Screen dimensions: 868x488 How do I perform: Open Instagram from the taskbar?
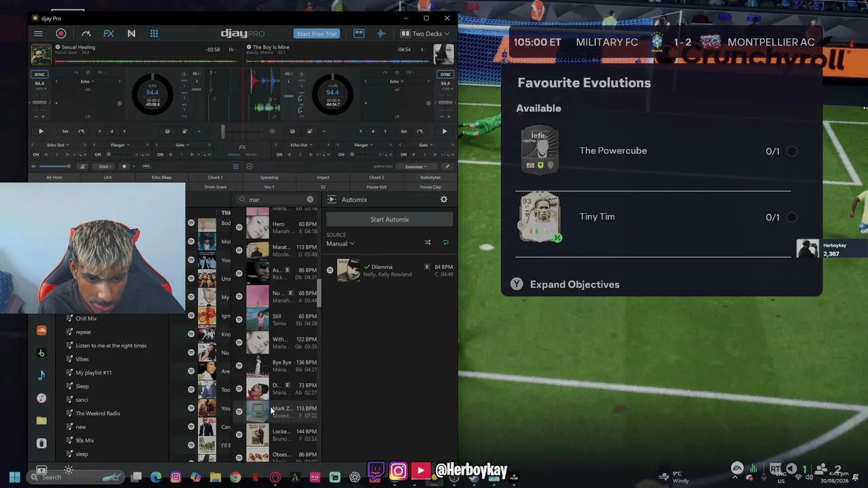coord(176,477)
